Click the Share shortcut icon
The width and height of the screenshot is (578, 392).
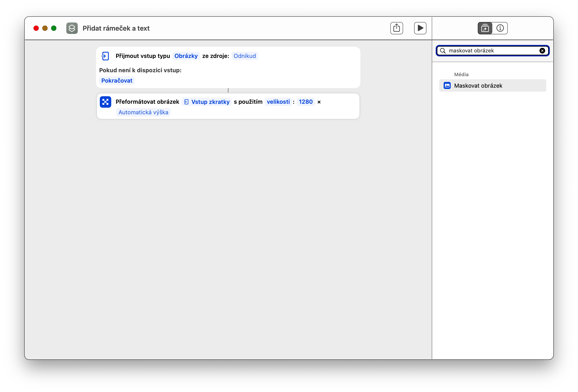396,28
